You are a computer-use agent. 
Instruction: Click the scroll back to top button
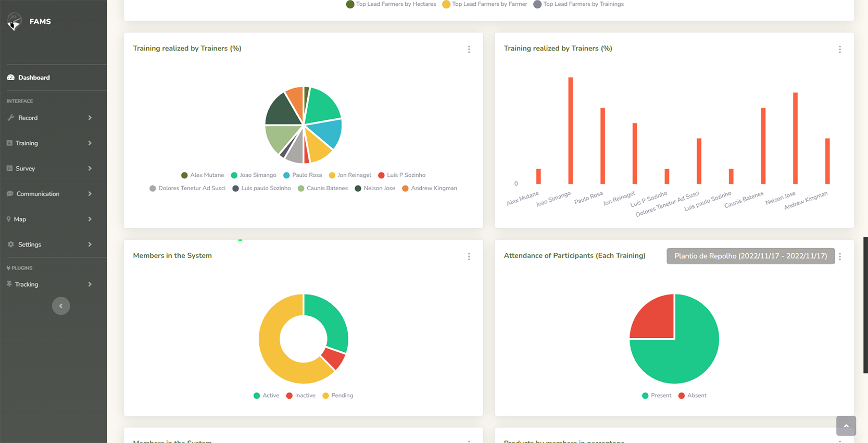click(x=846, y=426)
